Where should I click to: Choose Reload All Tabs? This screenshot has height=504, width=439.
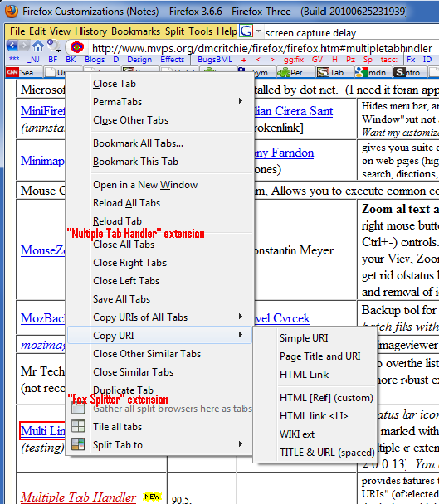159,203
